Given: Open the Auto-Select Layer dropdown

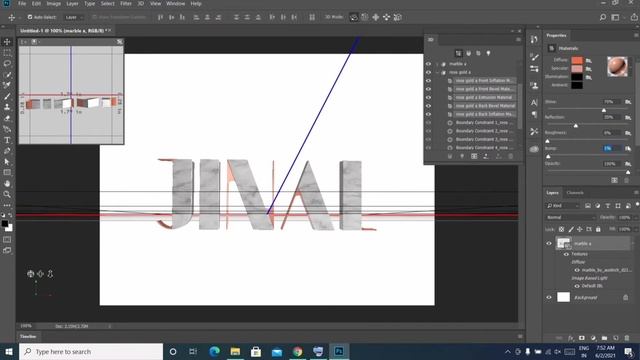Looking at the screenshot, I should (x=74, y=17).
